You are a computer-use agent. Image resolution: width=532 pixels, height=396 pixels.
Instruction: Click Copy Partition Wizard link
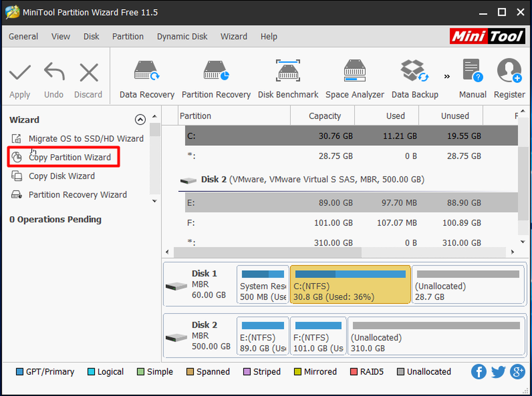coord(70,157)
